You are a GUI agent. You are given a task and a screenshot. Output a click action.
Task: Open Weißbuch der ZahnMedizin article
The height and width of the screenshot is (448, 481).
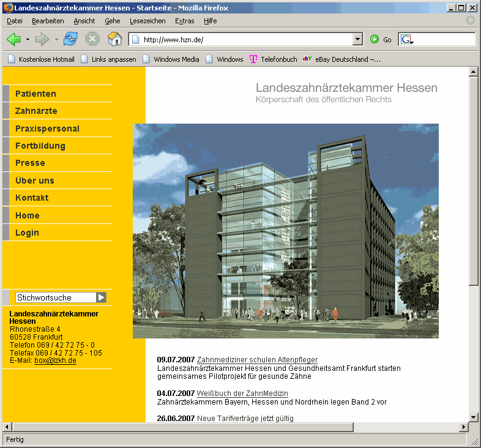(x=242, y=394)
